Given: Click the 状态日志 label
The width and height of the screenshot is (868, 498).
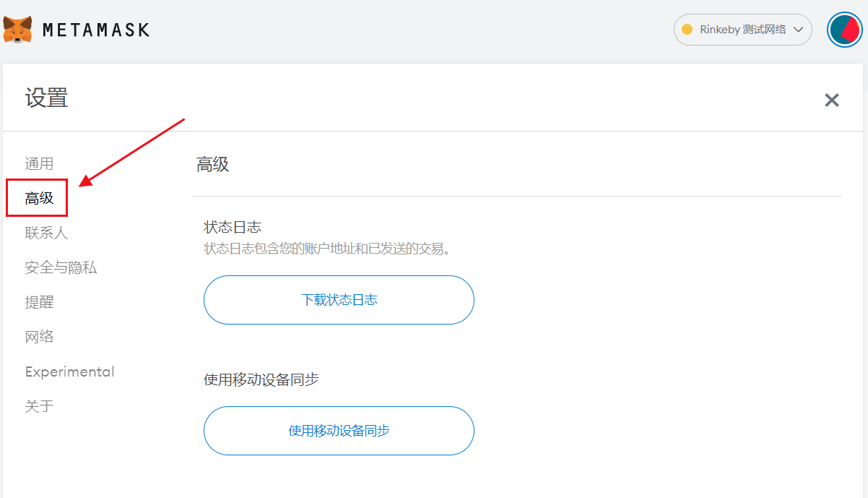Looking at the screenshot, I should coord(233,227).
